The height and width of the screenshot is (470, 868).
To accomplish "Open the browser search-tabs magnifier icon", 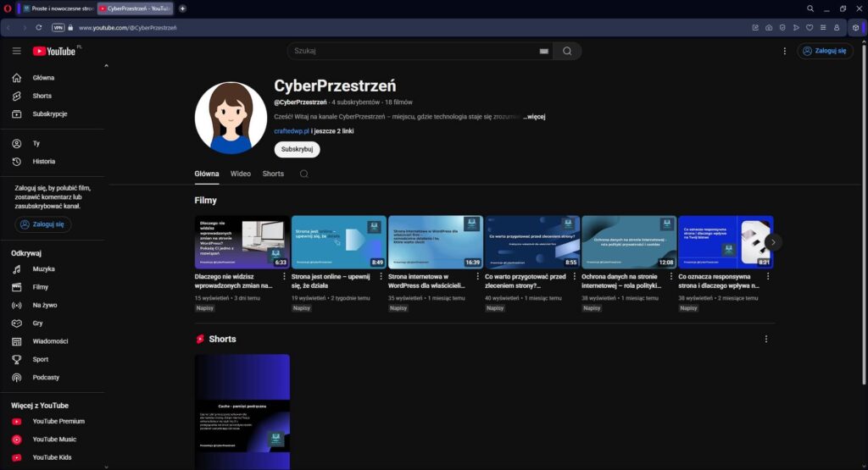I will pyautogui.click(x=810, y=8).
